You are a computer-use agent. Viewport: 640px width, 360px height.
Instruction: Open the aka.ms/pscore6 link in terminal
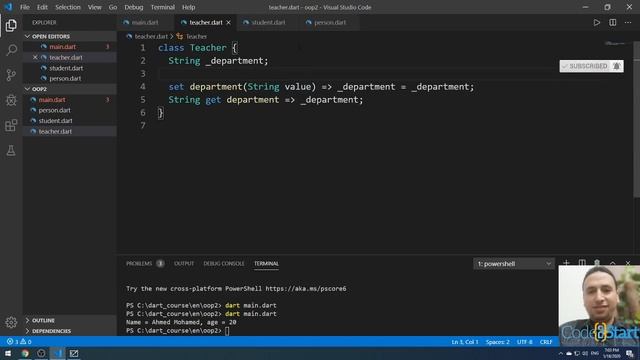306,289
